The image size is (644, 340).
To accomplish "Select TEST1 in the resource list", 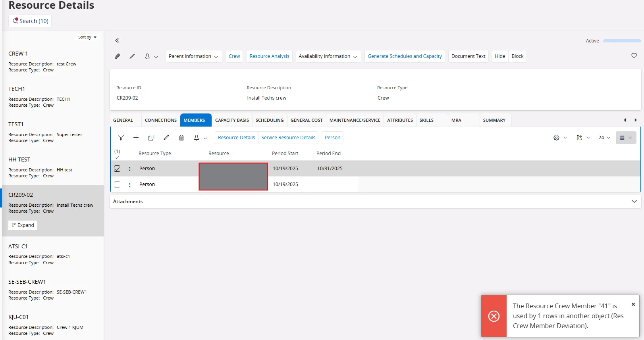I will click(x=53, y=132).
